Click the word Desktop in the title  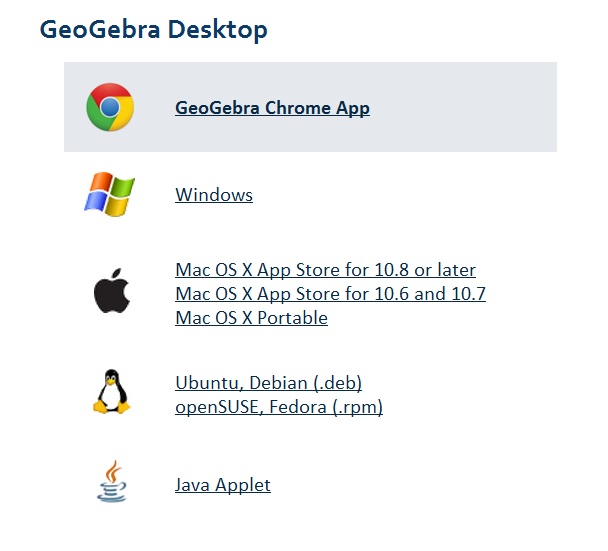click(x=218, y=29)
